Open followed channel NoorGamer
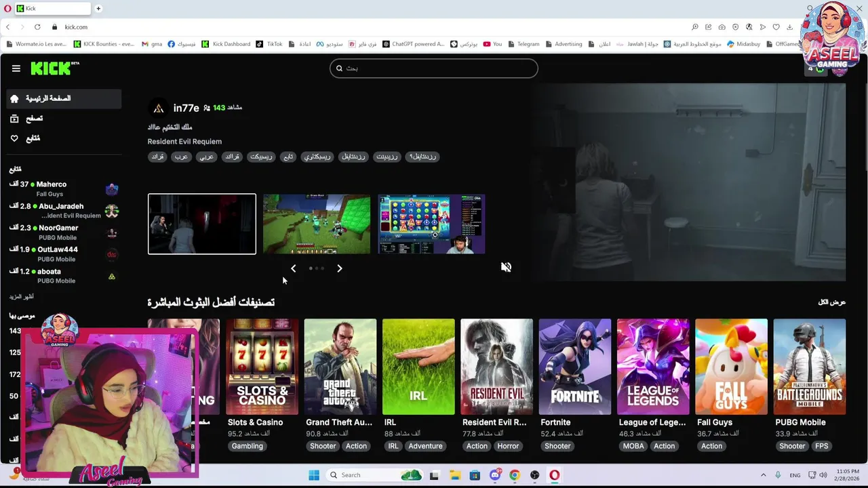This screenshot has height=488, width=868. point(64,232)
